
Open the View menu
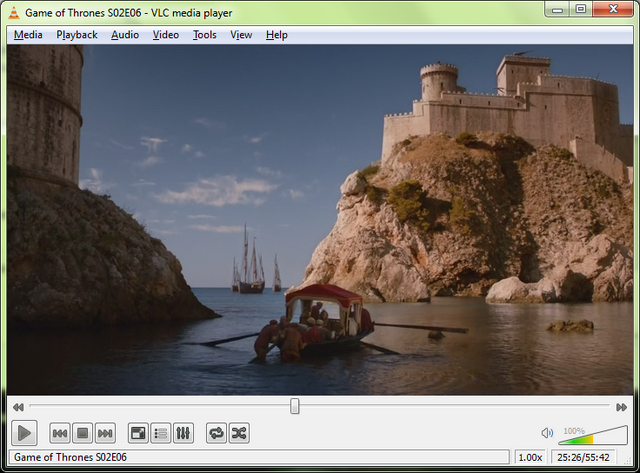[x=241, y=35]
